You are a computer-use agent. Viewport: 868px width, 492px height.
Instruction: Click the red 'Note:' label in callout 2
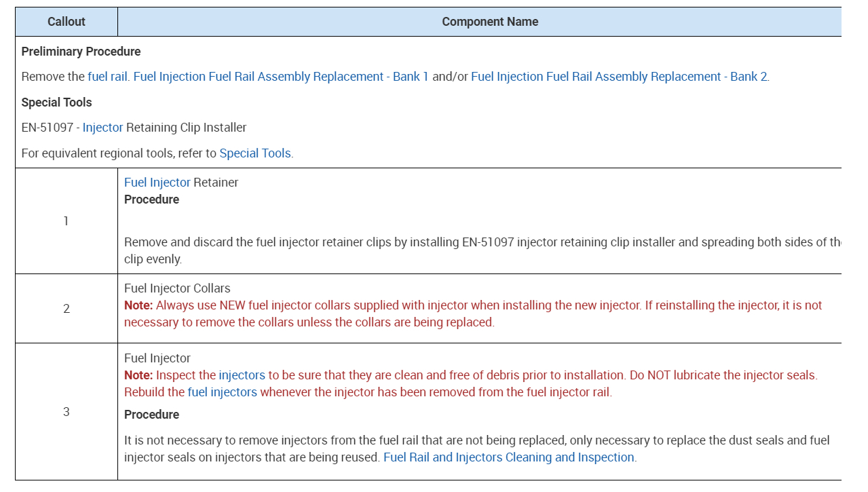click(x=138, y=305)
